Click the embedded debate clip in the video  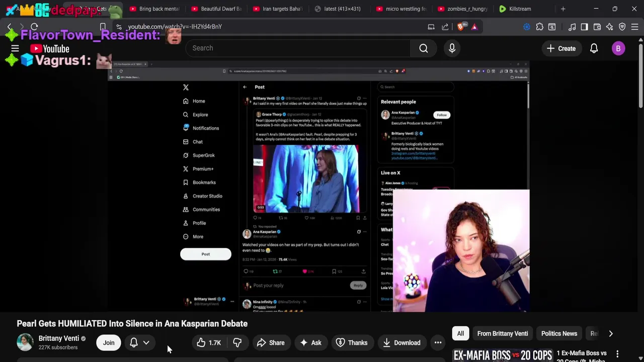click(x=306, y=179)
